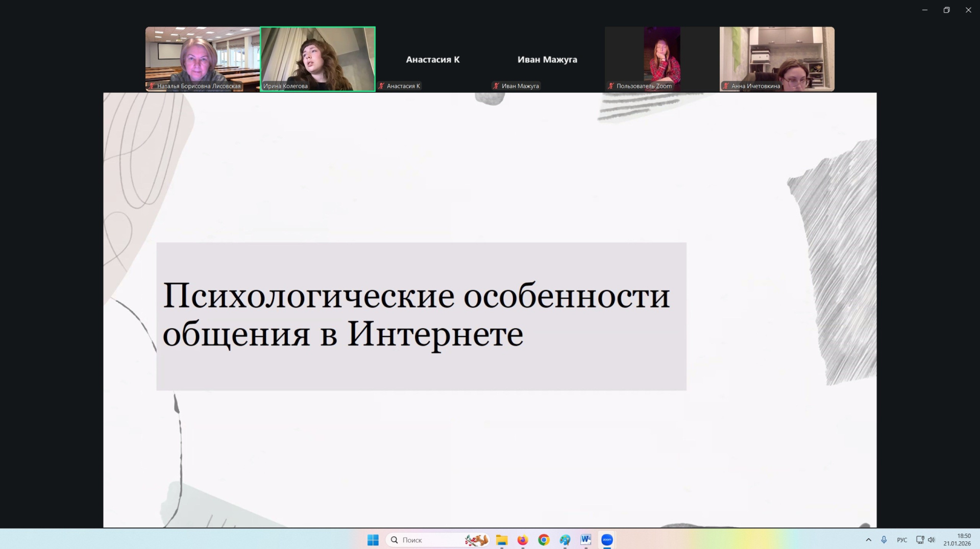This screenshot has width=980, height=549.
Task: Switch to Microsoft Word in the taskbar
Action: tap(585, 540)
